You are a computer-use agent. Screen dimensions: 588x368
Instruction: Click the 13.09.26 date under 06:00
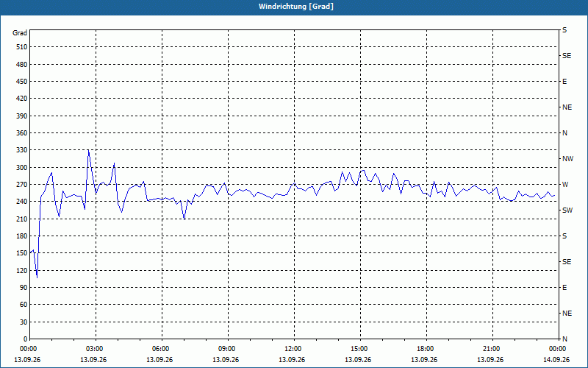(x=159, y=360)
